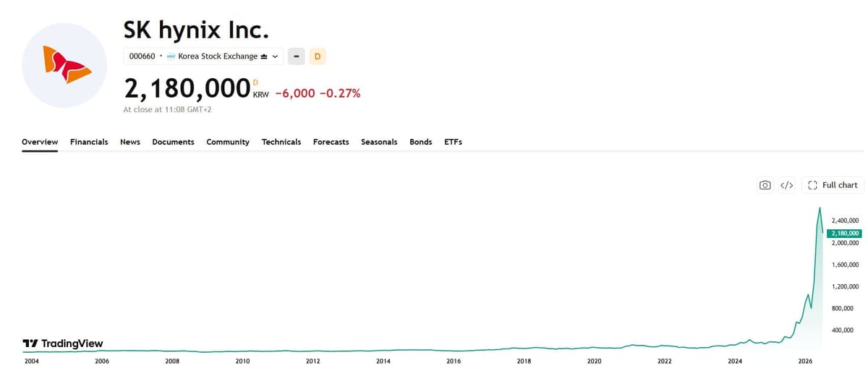Click the TradingView logo on chart

[x=63, y=343]
